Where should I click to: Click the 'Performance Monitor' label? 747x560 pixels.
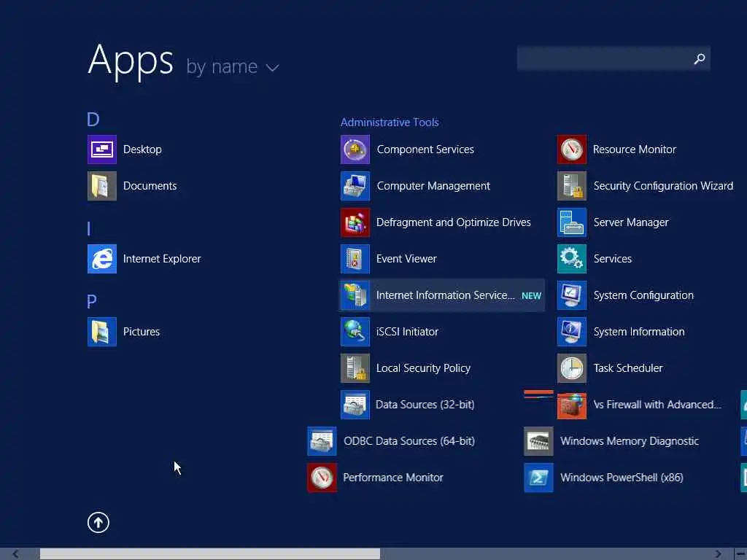click(x=393, y=477)
